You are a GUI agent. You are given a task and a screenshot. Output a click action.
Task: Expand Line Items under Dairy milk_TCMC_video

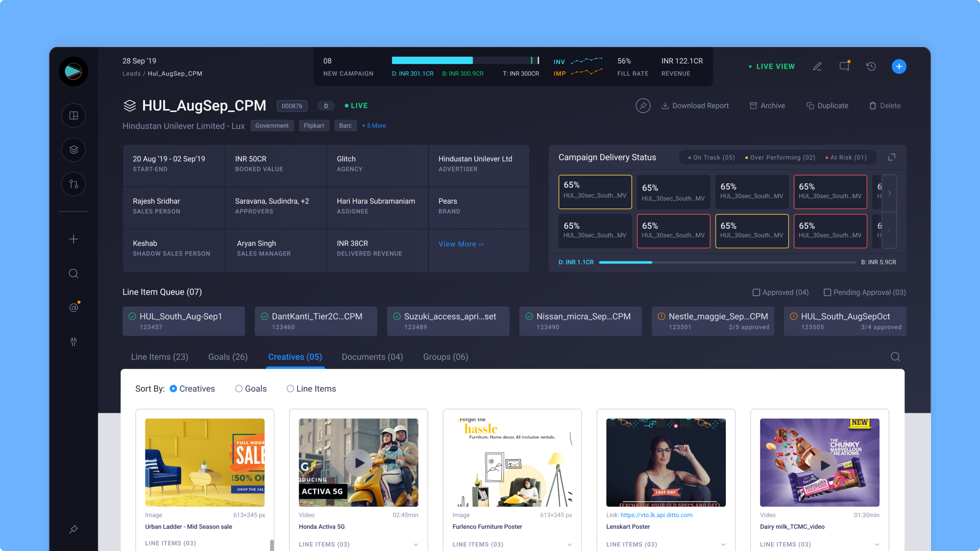[877, 544]
